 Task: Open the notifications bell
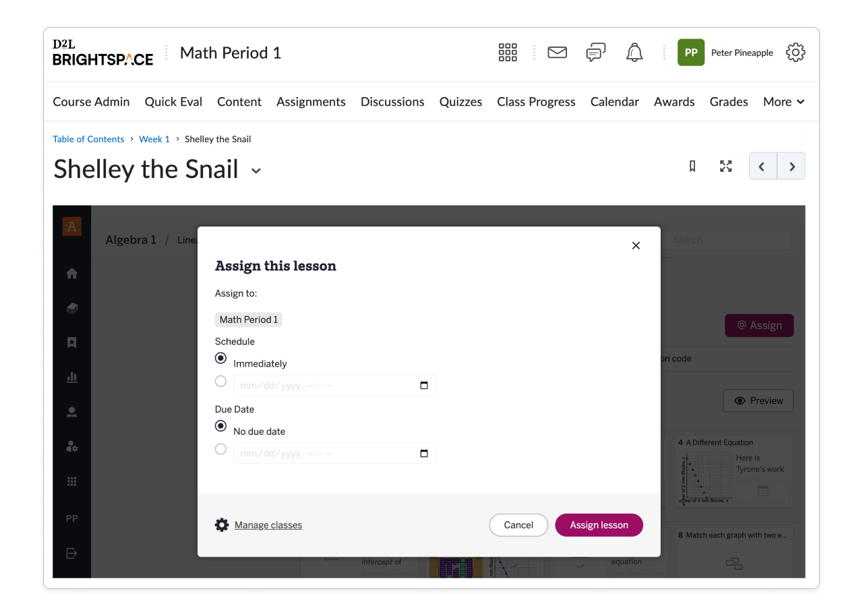point(634,52)
